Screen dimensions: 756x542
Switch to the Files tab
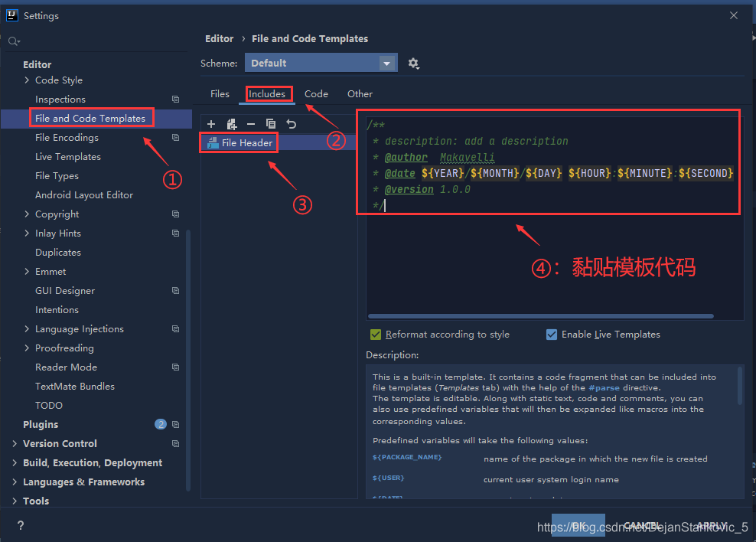(220, 94)
